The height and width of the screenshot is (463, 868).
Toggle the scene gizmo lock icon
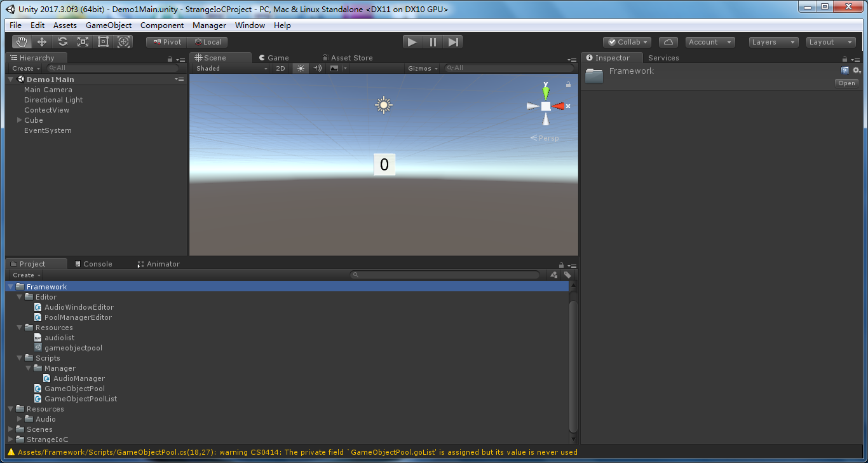tap(568, 85)
